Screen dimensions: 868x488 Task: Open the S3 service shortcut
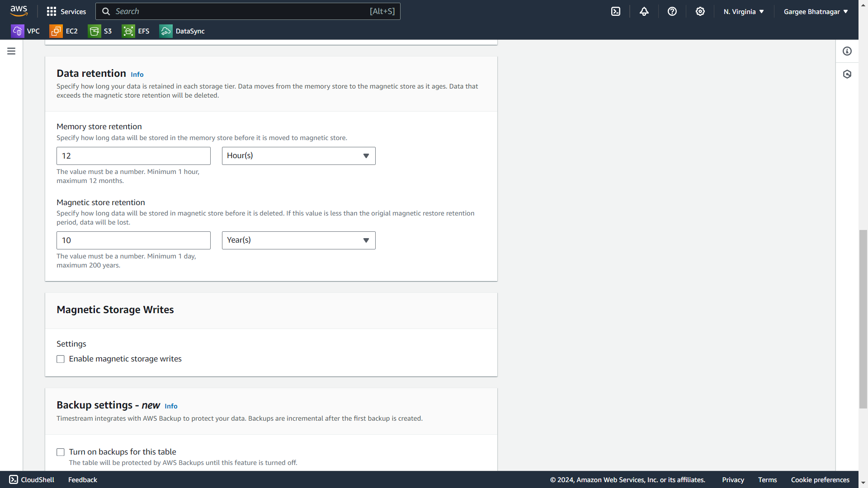click(x=100, y=31)
